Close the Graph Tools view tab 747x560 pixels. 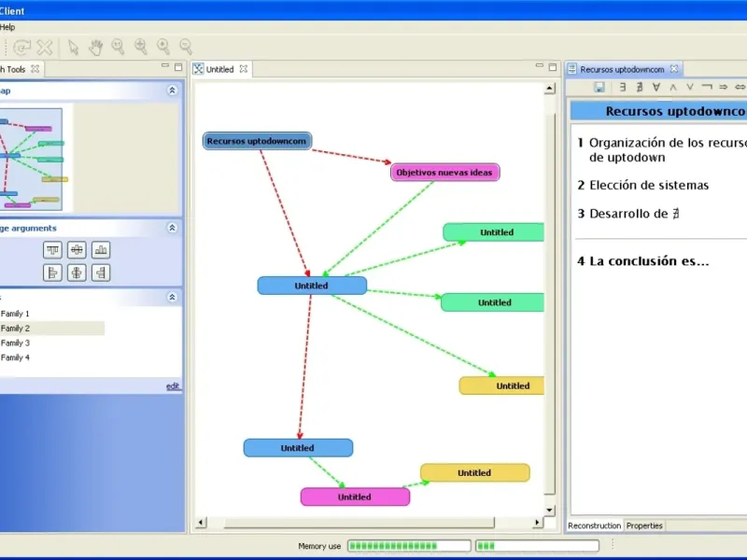coord(35,69)
